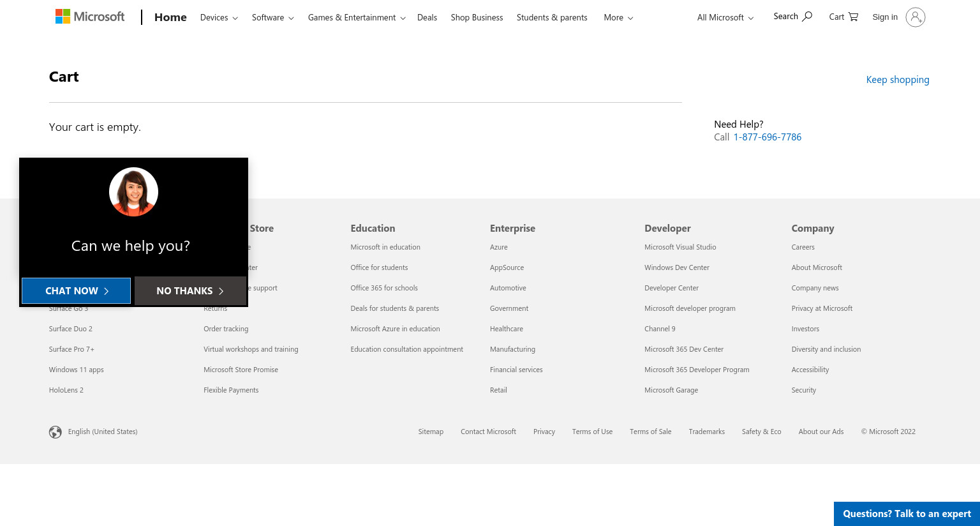Open Financial services link
Viewport: 980px width, 526px height.
coord(516,370)
